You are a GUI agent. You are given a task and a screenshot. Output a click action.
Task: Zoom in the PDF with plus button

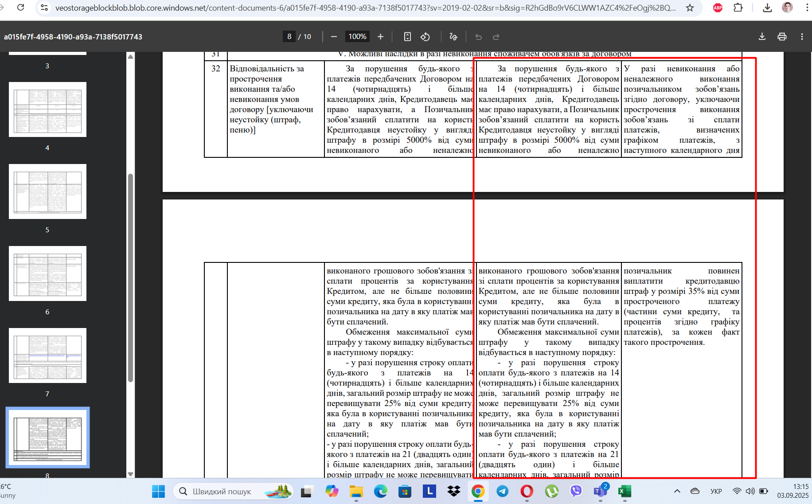click(380, 36)
